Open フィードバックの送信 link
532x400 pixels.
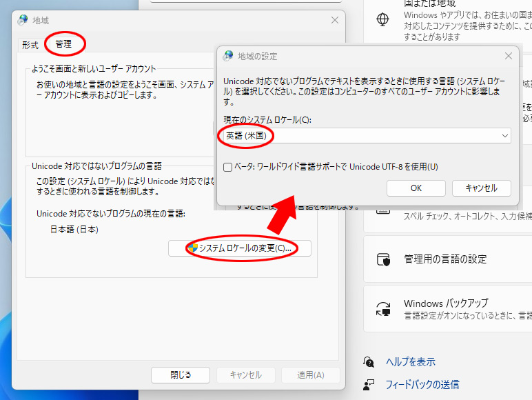pyautogui.click(x=422, y=385)
